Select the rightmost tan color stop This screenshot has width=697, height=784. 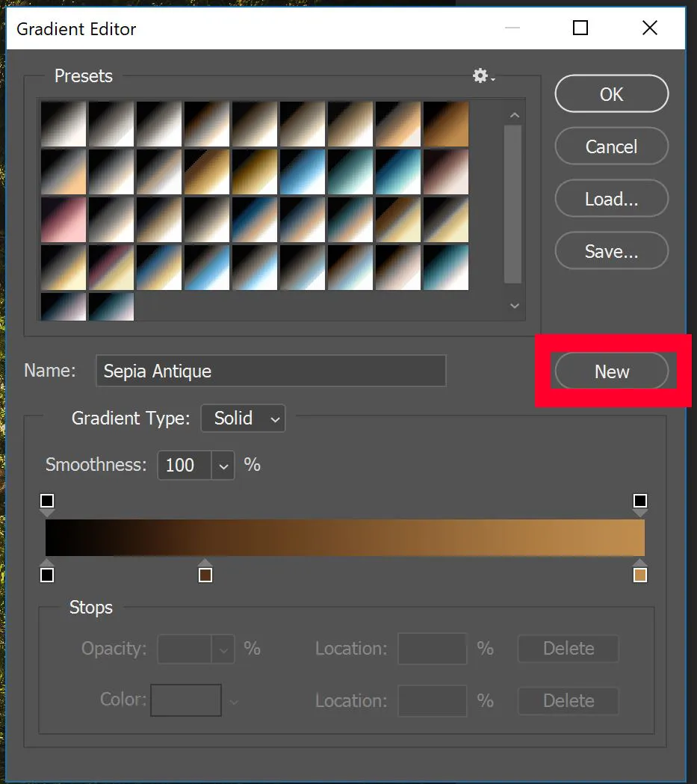pyautogui.click(x=639, y=574)
